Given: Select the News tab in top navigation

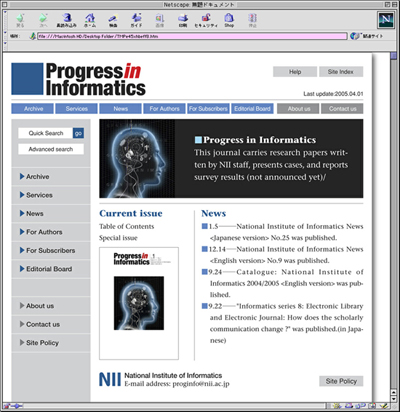Looking at the screenshot, I should pyautogui.click(x=120, y=109).
